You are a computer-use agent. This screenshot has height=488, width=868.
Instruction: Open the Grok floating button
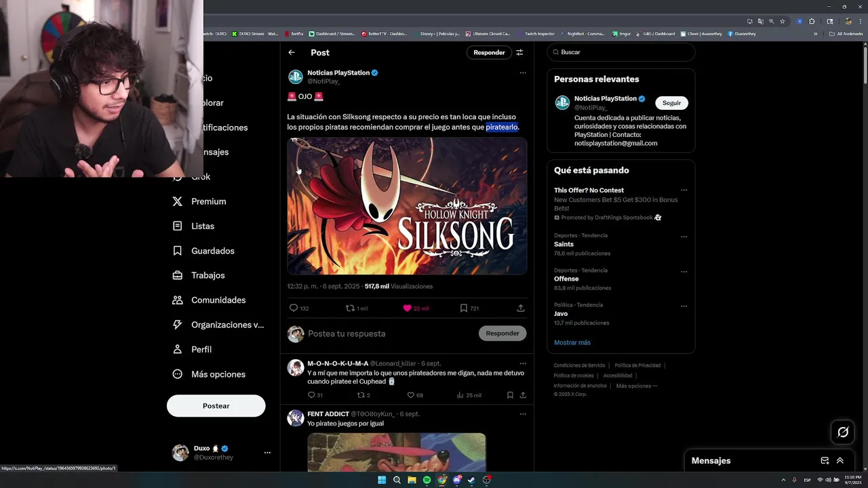click(843, 432)
